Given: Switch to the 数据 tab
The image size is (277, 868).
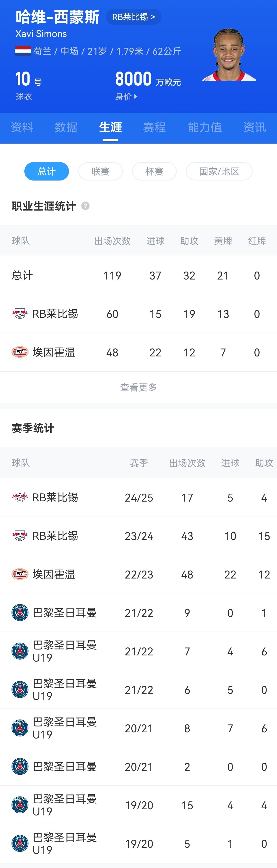Looking at the screenshot, I should click(66, 127).
